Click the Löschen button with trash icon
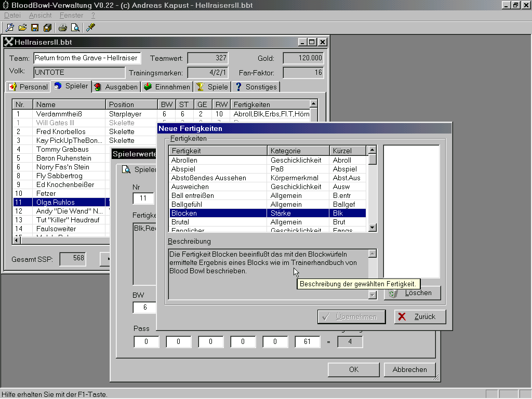 [x=412, y=293]
